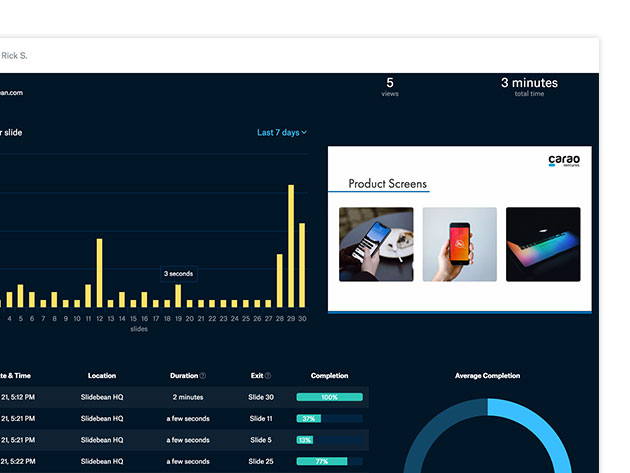Click axis label 15 under the chart
Image resolution: width=630 pixels, height=473 pixels.
(x=133, y=318)
